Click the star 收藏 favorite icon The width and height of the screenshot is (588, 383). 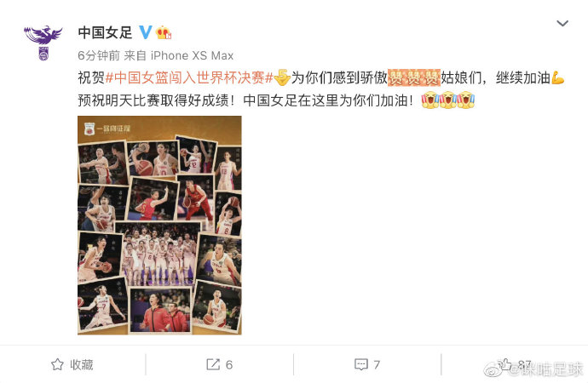(x=57, y=364)
